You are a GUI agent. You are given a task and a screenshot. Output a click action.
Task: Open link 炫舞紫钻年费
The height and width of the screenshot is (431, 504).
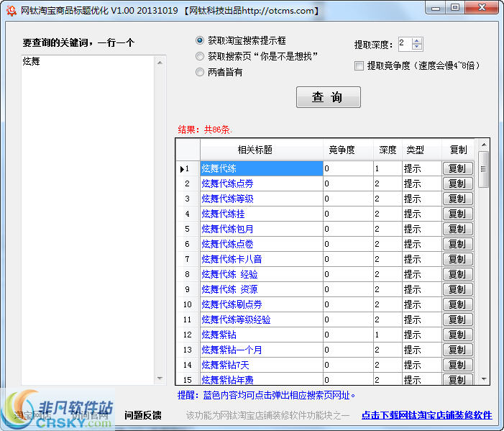pyautogui.click(x=227, y=380)
